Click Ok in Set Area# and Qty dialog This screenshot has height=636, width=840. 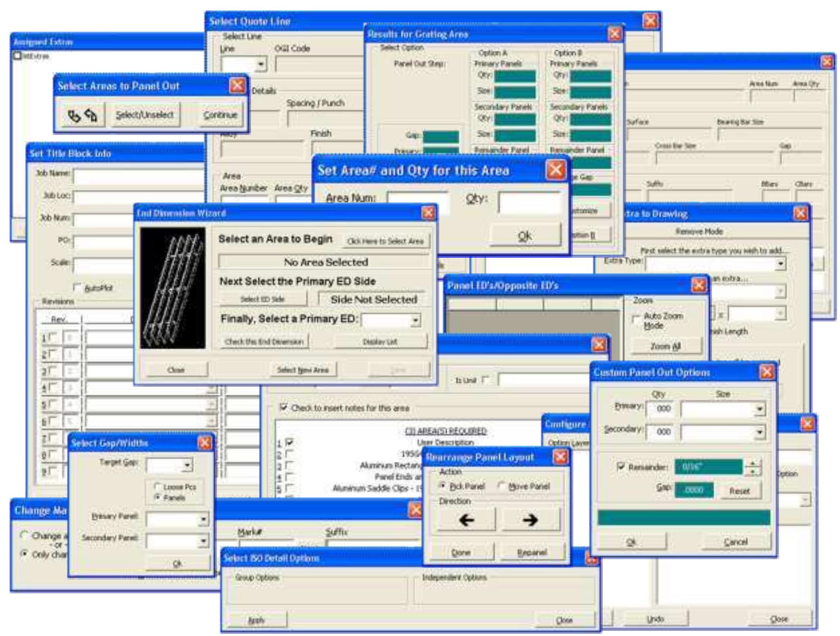point(525,236)
